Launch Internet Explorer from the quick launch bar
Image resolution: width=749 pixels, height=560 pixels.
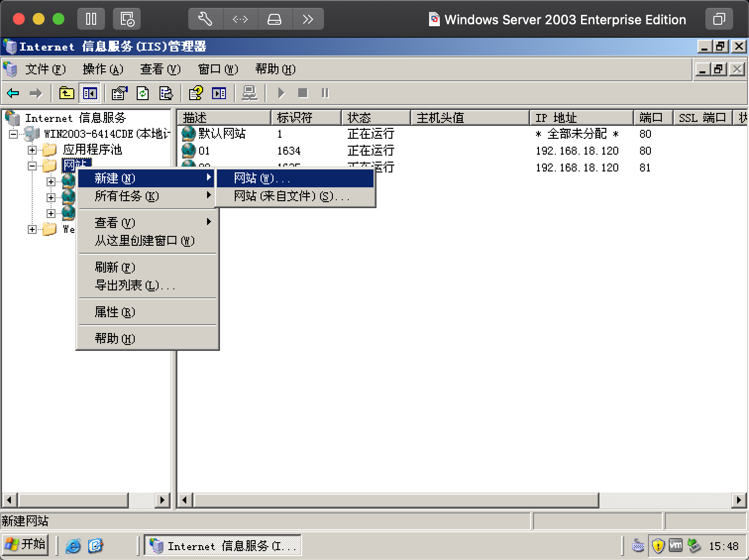(x=73, y=546)
